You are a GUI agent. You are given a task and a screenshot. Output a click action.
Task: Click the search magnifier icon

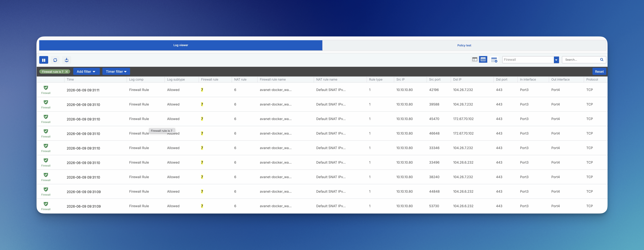pos(602,60)
